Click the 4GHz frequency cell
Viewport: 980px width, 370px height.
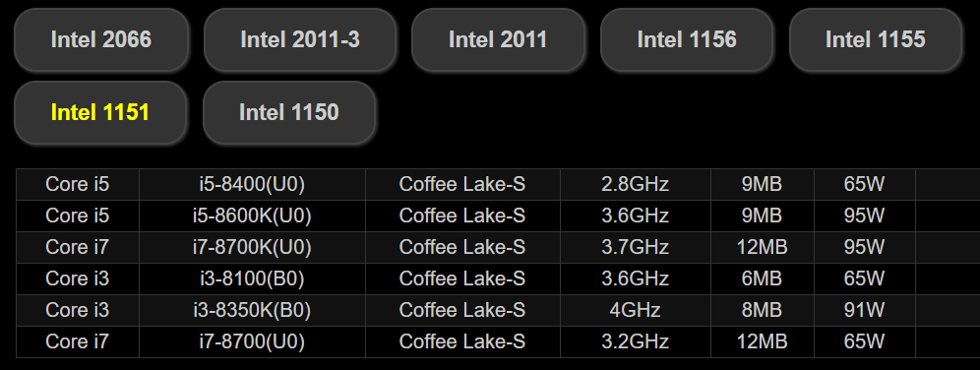point(636,310)
